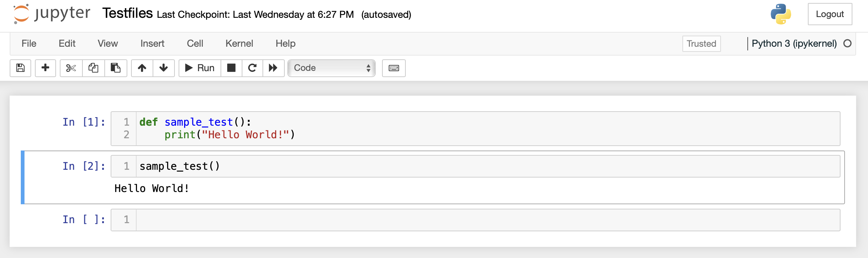Image resolution: width=868 pixels, height=258 pixels.
Task: Interrupt the kernel with the stop square
Action: pyautogui.click(x=231, y=68)
